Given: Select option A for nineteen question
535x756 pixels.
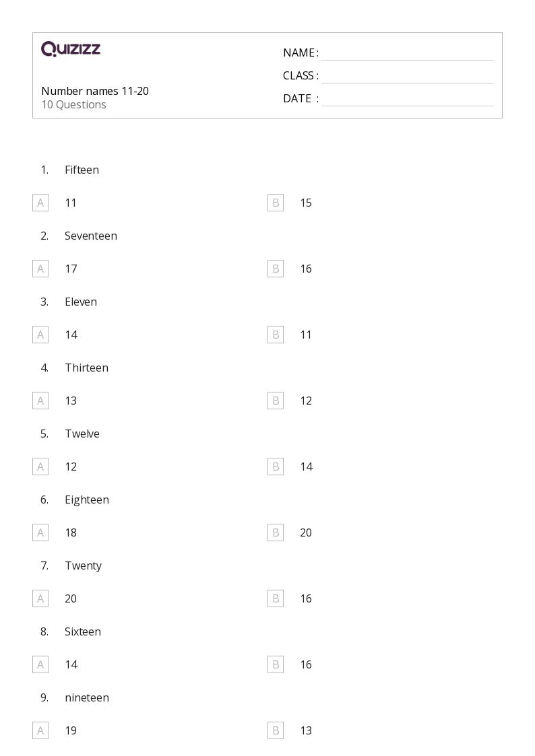Looking at the screenshot, I should point(40,730).
